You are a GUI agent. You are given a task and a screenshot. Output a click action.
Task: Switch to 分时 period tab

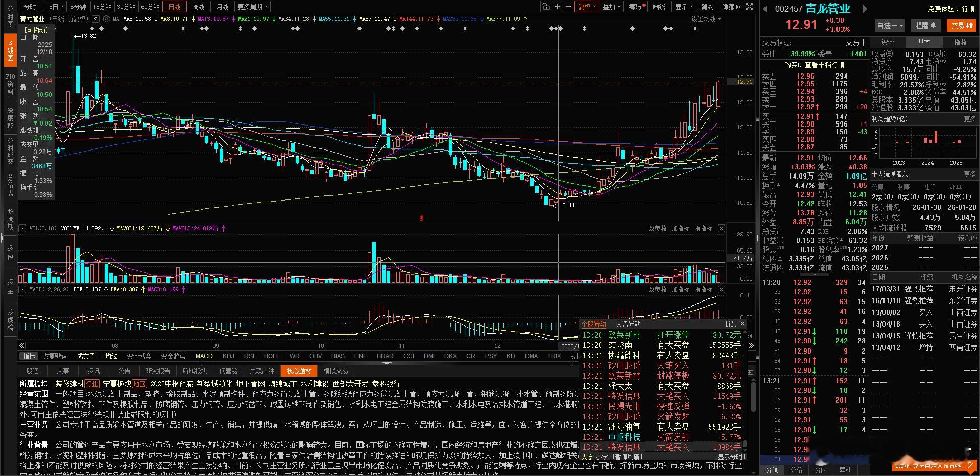coord(30,7)
